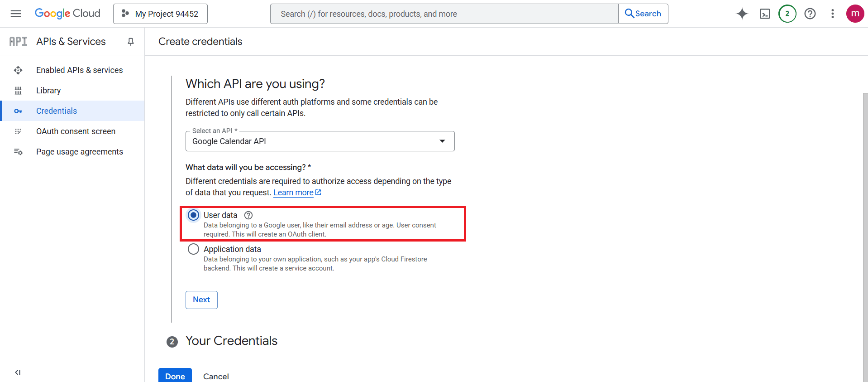Screen dimensions: 868x382
Task: Go to Enabled APIs & services
Action: click(x=79, y=70)
